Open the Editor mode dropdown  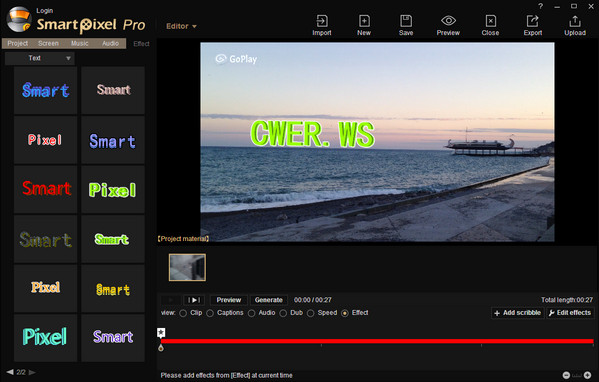181,26
